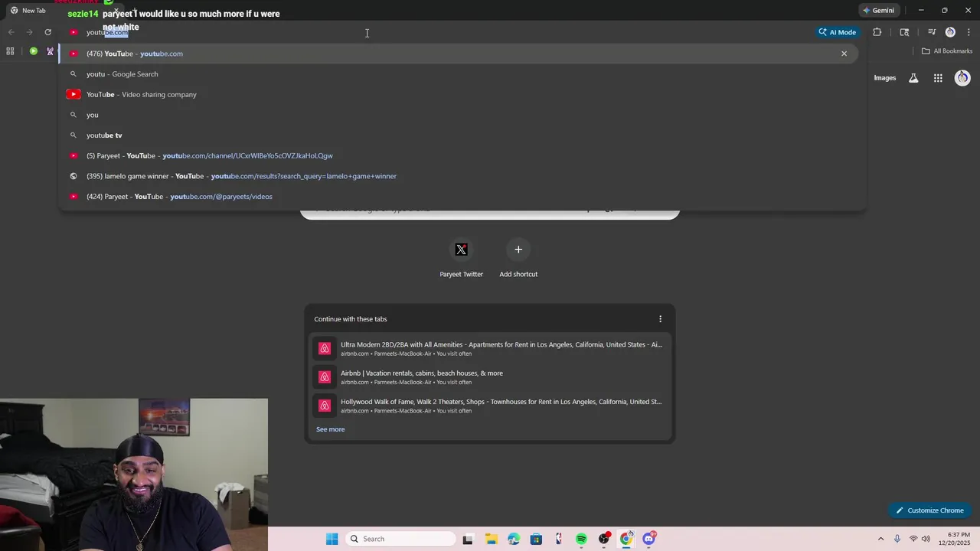This screenshot has width=980, height=551.
Task: Open Chrome profile avatar in toolbar
Action: tap(950, 32)
